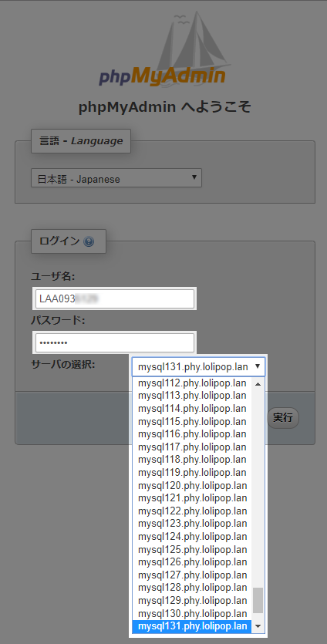Pick mysql129.phy.lolipop.lan from the dropdown
Viewport: 327px width, 644px height.
point(192,601)
